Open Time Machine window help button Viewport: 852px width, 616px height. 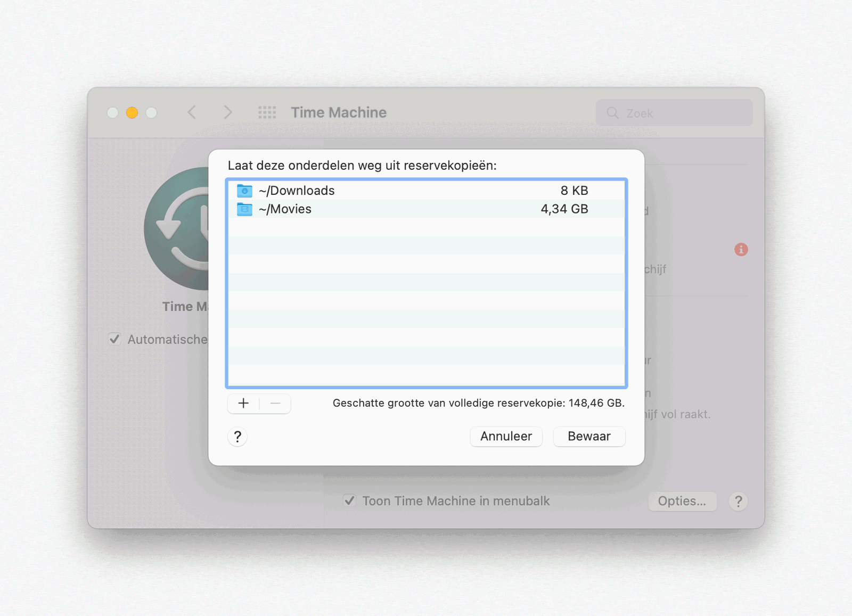click(x=738, y=501)
